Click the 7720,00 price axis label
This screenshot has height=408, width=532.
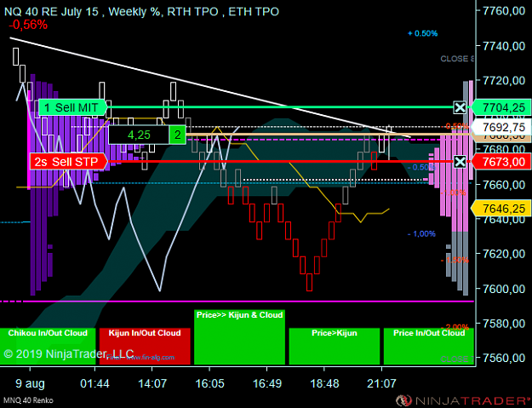point(504,80)
